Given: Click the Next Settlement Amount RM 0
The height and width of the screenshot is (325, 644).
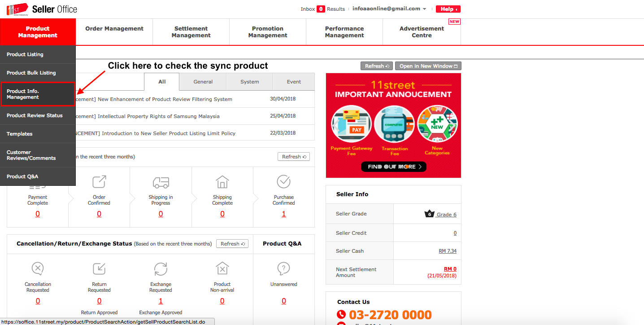Looking at the screenshot, I should (x=450, y=269).
